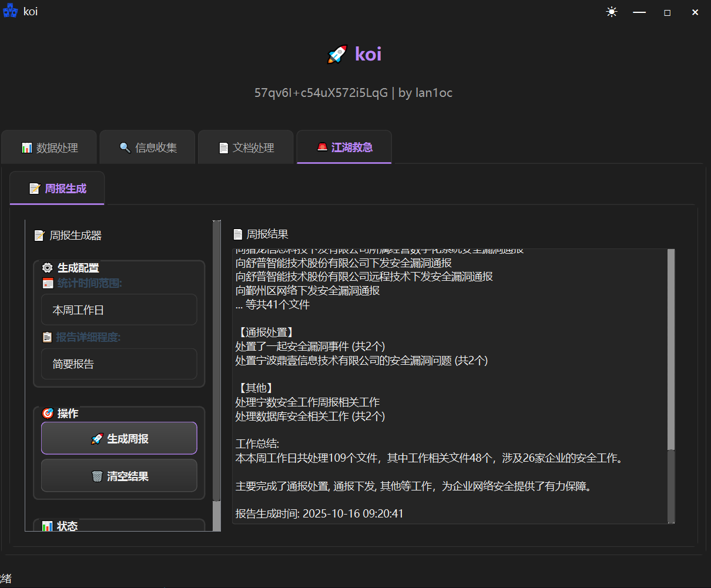Click the rocket icon beside koi heading
This screenshot has width=711, height=588.
pyautogui.click(x=337, y=55)
